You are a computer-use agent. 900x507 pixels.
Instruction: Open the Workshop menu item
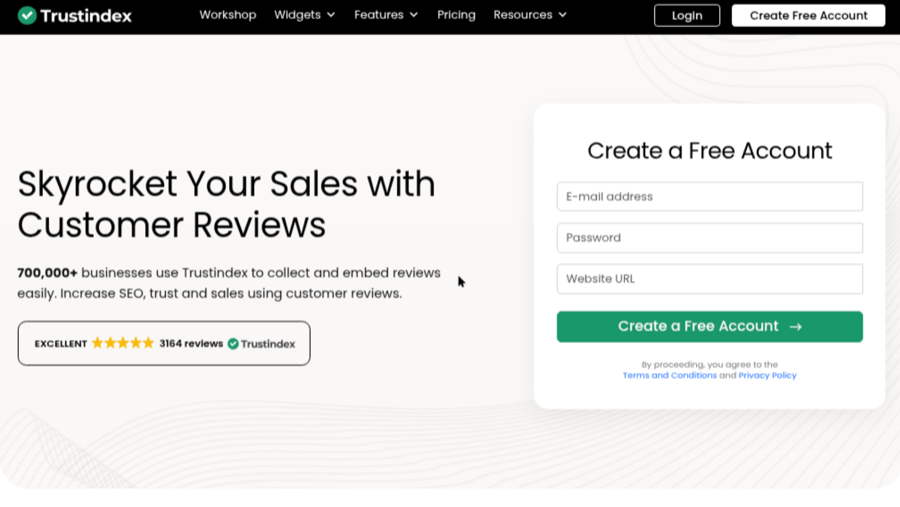228,15
